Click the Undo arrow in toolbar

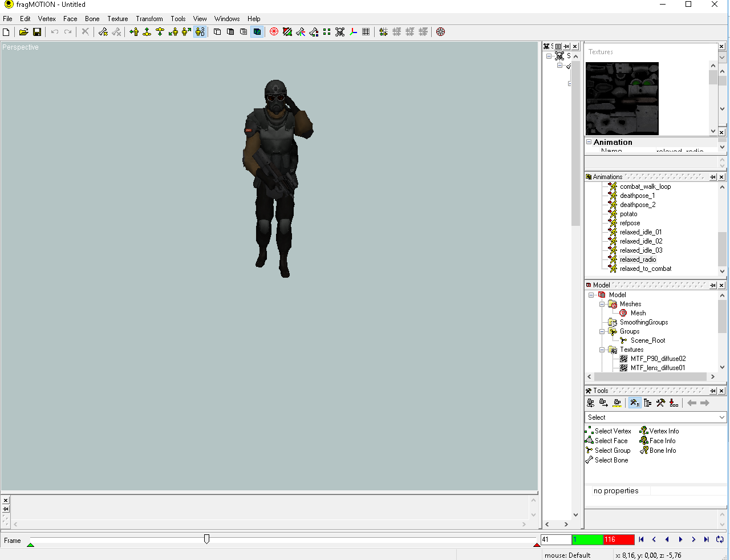point(55,32)
